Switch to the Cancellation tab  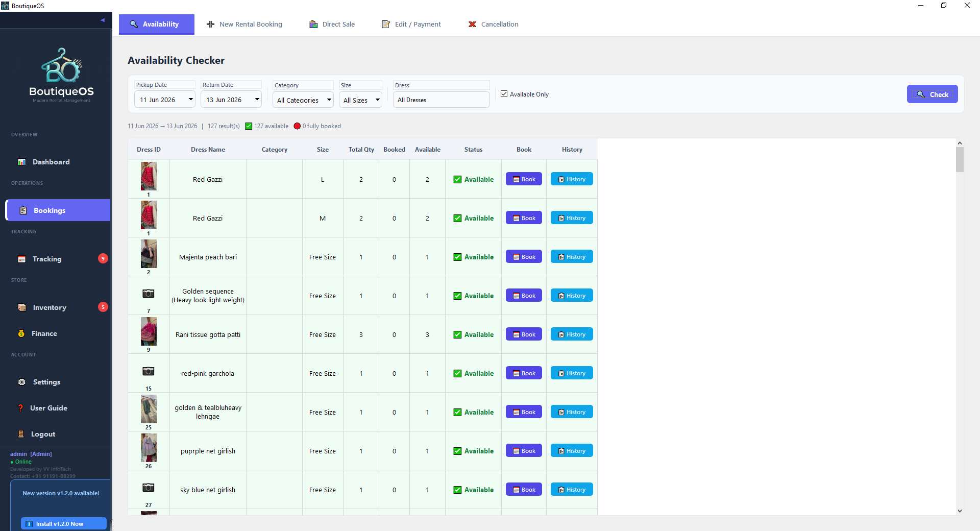pyautogui.click(x=494, y=24)
